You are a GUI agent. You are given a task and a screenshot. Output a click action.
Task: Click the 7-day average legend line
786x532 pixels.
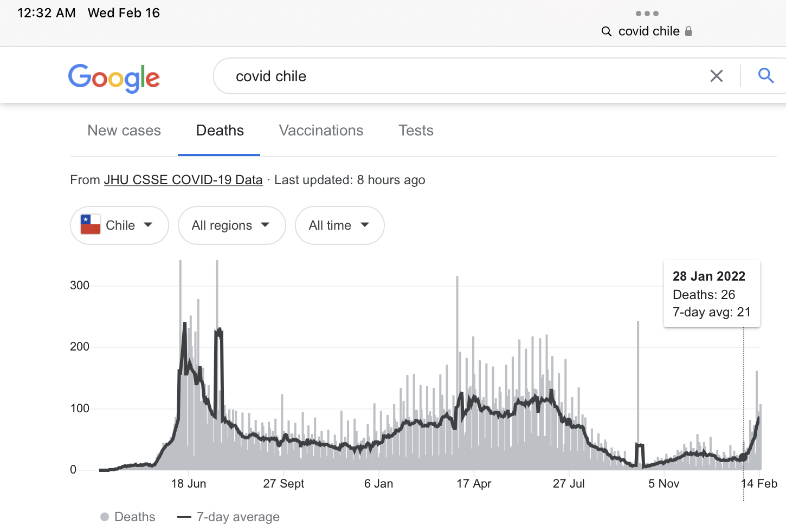coord(184,517)
